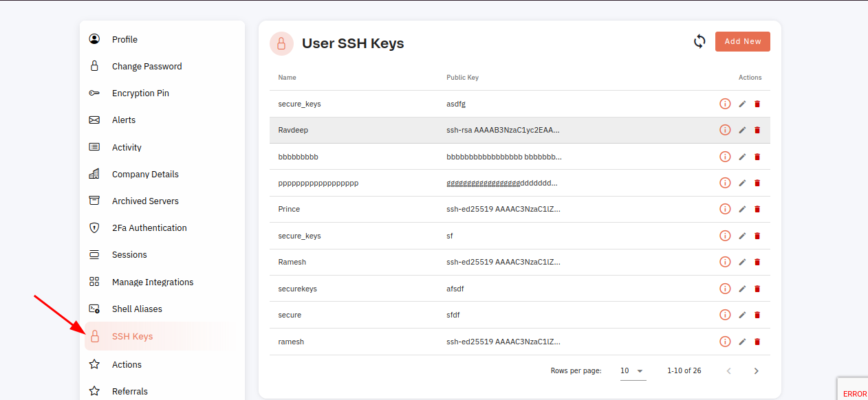The width and height of the screenshot is (868, 400).
Task: Edit the pppppppppppppppppp key entry
Action: point(742,183)
